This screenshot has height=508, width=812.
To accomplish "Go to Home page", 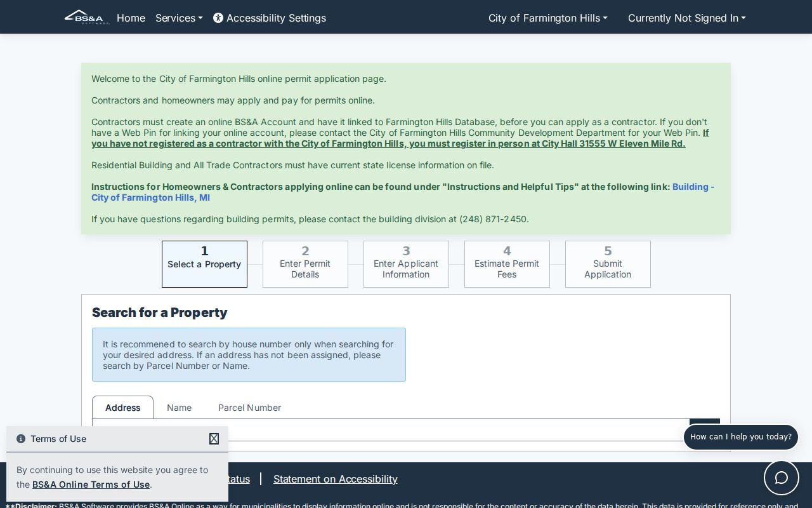I will click(x=131, y=18).
